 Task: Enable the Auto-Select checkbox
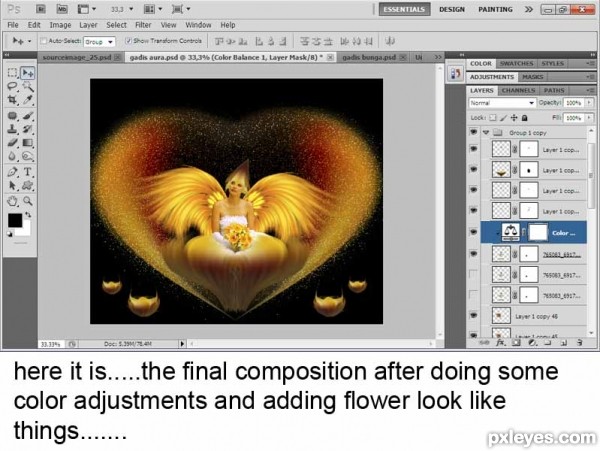44,41
